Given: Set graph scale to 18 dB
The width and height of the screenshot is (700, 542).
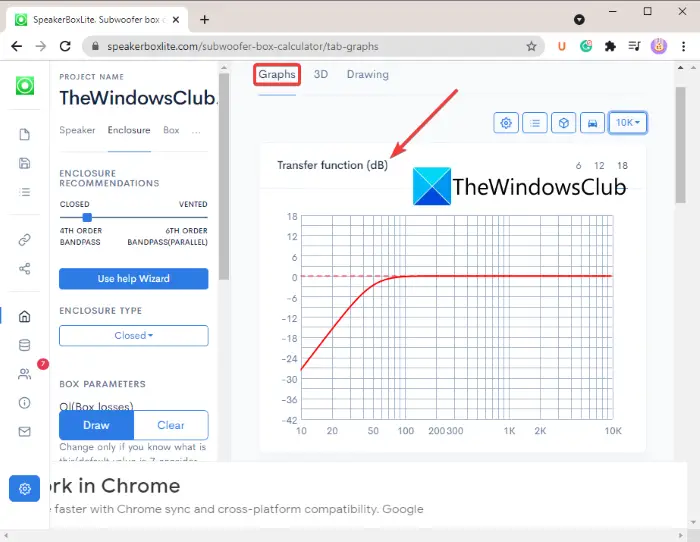Looking at the screenshot, I should [x=622, y=166].
